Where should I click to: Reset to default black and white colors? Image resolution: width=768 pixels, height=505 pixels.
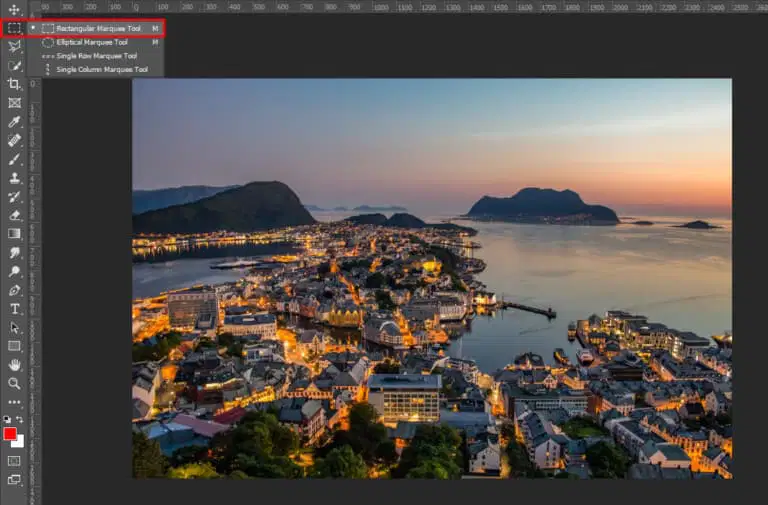tap(7, 420)
